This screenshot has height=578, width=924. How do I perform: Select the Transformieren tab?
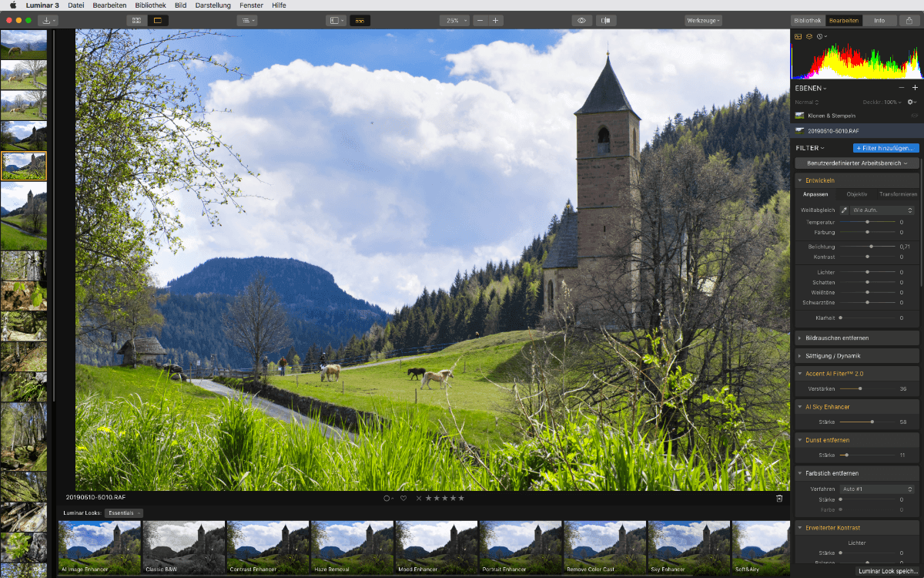pos(898,194)
